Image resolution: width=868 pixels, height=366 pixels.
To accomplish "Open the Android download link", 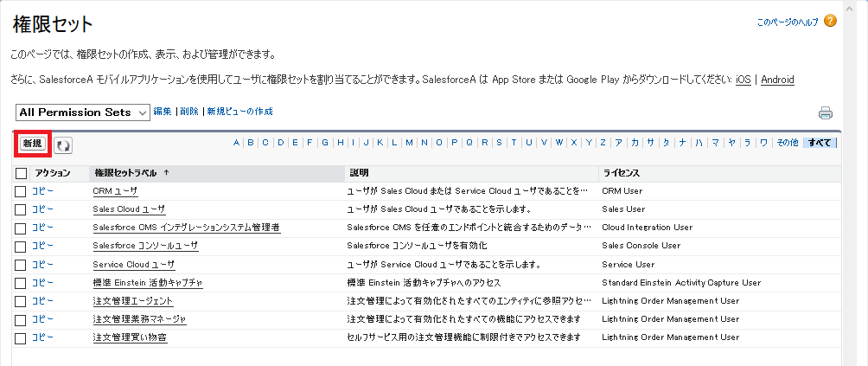I will tap(778, 80).
